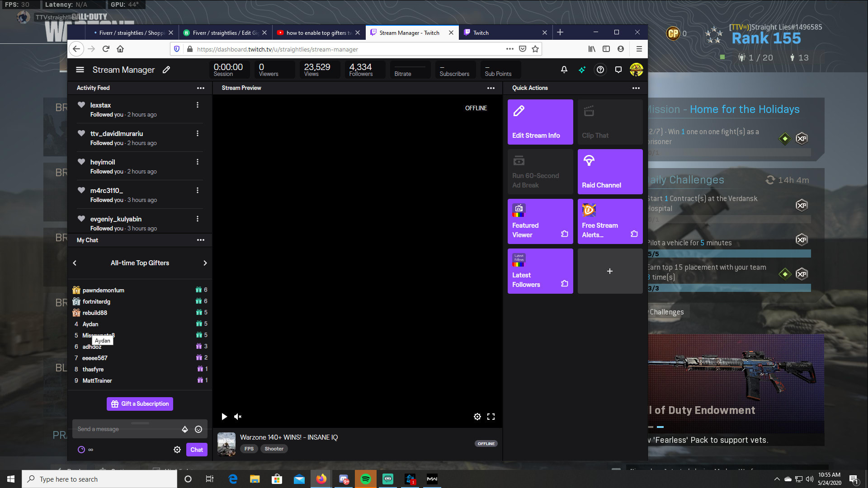Save page to Pocket icon
The image size is (868, 488).
pyautogui.click(x=523, y=49)
